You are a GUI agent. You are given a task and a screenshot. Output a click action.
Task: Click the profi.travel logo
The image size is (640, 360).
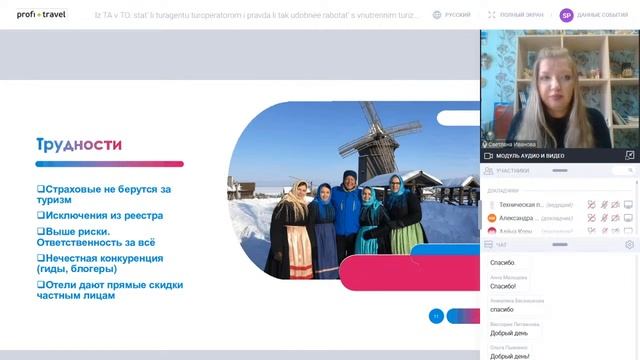pos(41,15)
